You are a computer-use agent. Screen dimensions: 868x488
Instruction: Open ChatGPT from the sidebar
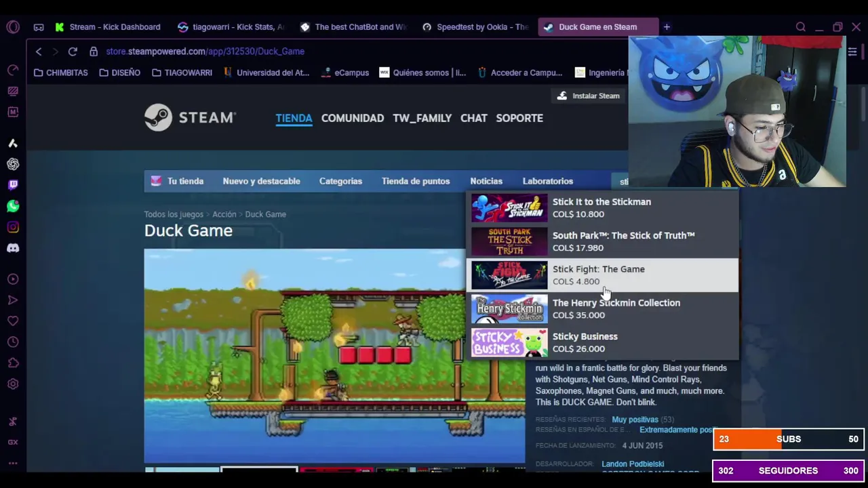(x=13, y=164)
